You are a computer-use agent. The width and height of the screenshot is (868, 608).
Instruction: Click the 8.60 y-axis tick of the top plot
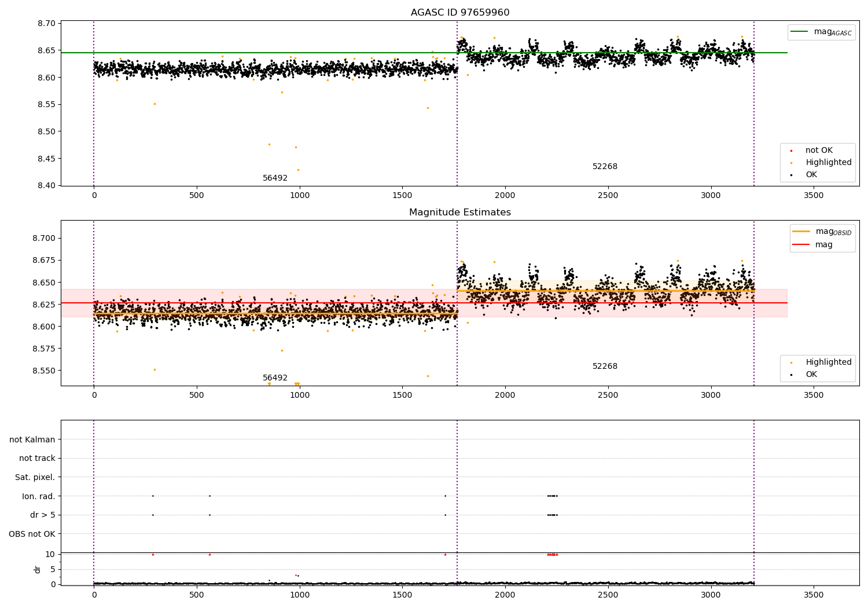[x=47, y=78]
